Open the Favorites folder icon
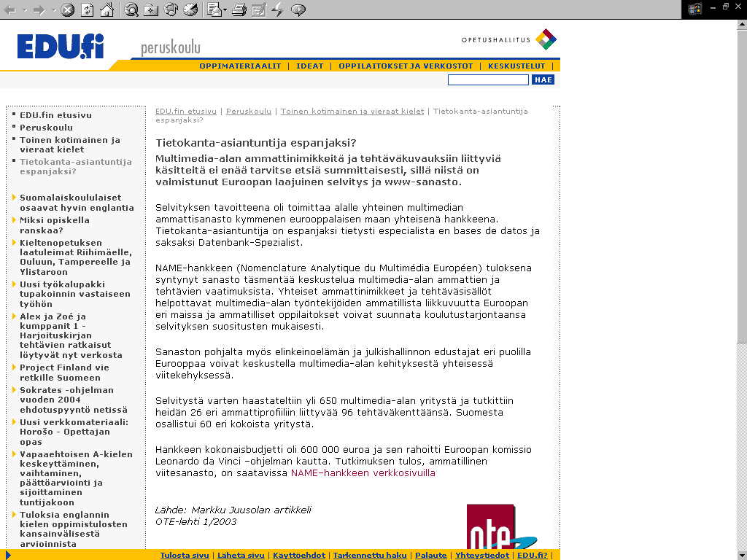This screenshot has height=560, width=747. click(151, 9)
